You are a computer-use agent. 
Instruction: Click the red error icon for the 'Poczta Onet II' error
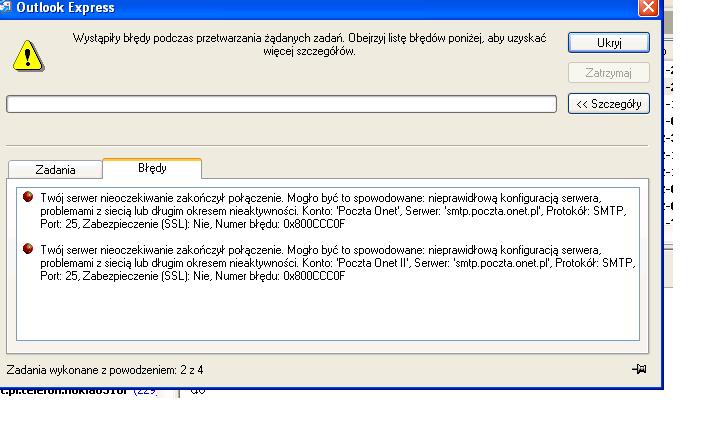pyautogui.click(x=28, y=249)
